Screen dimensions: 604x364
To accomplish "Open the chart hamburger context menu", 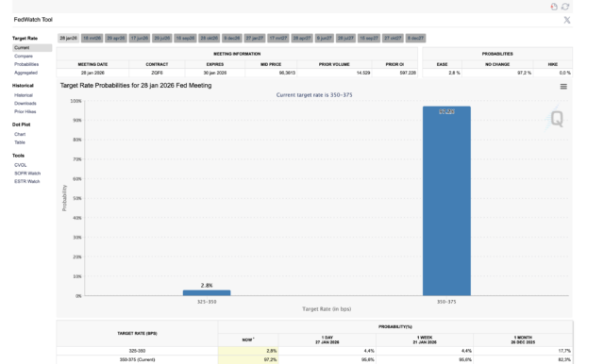I will coord(563,87).
